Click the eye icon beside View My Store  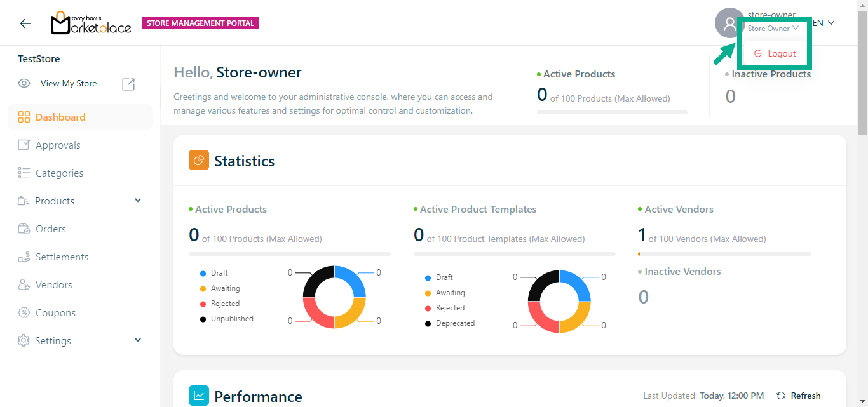click(x=24, y=83)
